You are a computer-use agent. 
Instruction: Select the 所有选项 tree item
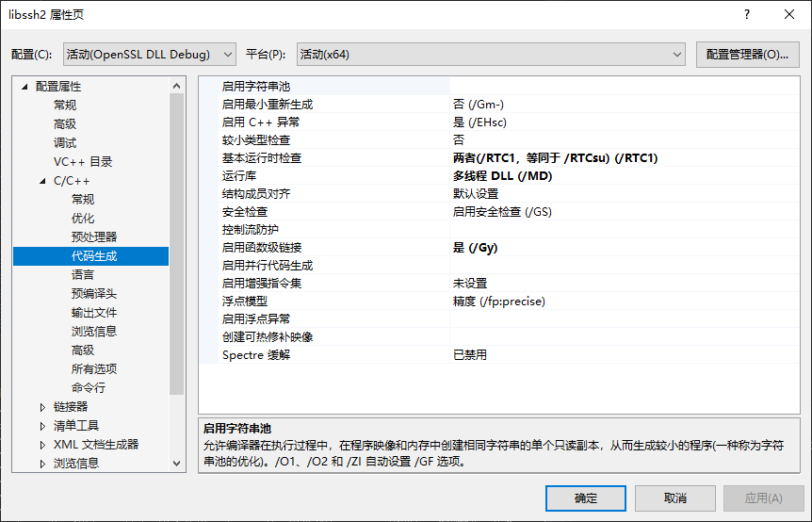[94, 368]
